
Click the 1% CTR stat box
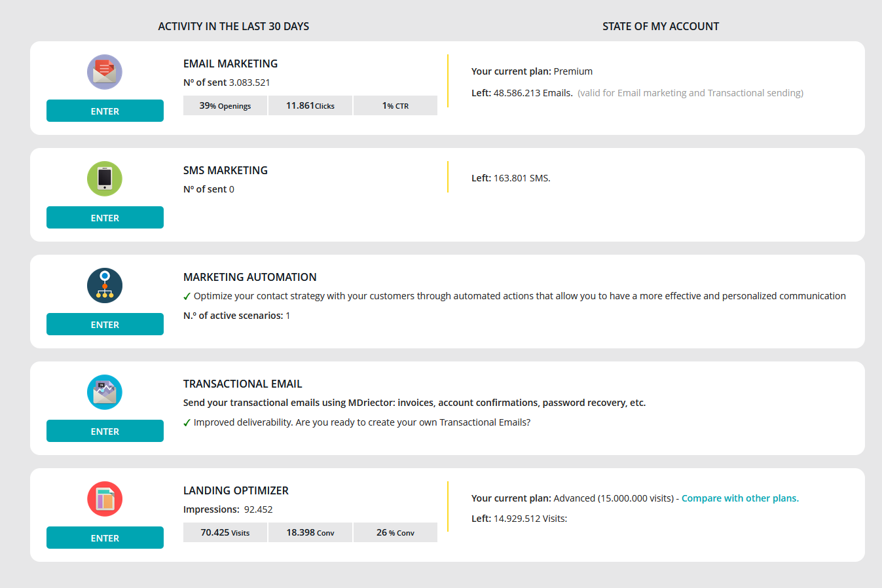click(395, 106)
